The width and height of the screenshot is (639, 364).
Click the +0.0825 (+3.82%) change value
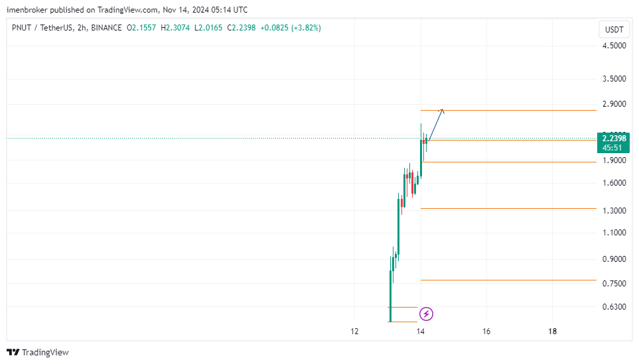[290, 28]
